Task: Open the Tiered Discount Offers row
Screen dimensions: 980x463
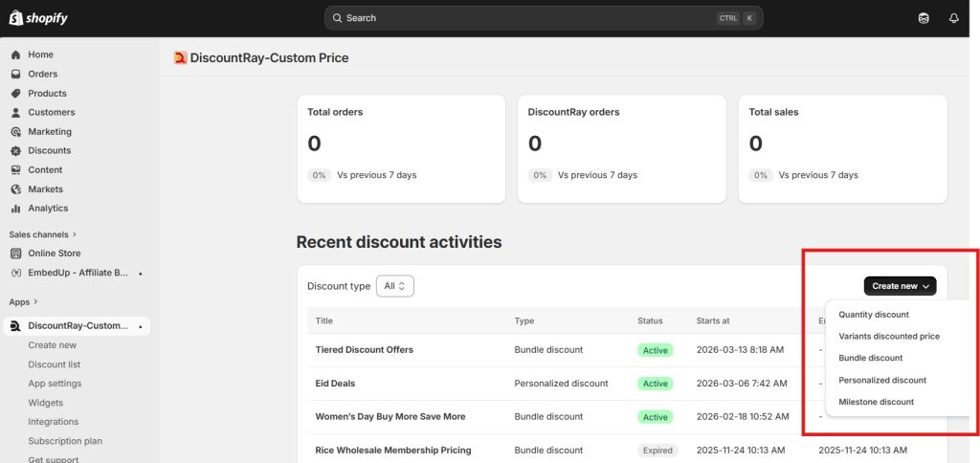Action: coord(365,350)
